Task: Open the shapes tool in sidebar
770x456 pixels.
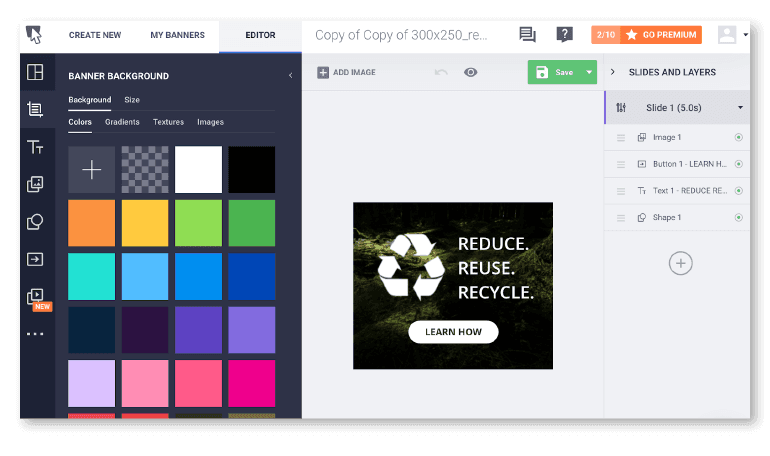Action: [x=35, y=222]
